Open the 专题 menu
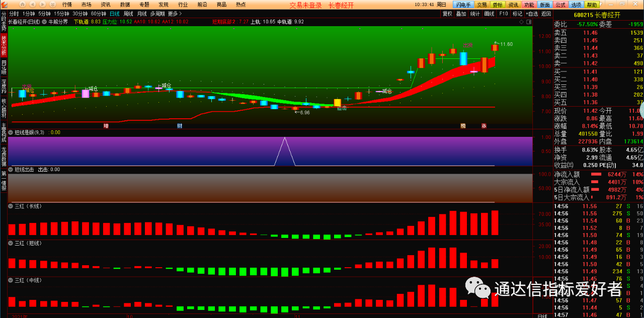Image resolution: width=644 pixels, height=318 pixels. click(144, 5)
